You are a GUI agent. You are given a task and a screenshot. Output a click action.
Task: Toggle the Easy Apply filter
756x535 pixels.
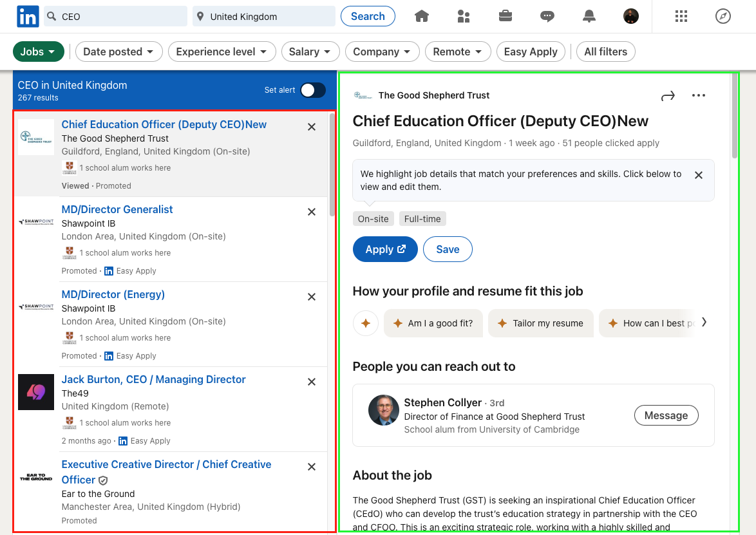point(531,52)
